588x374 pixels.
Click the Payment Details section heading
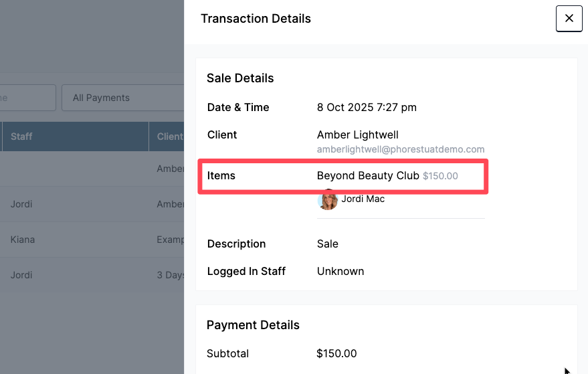pos(253,325)
